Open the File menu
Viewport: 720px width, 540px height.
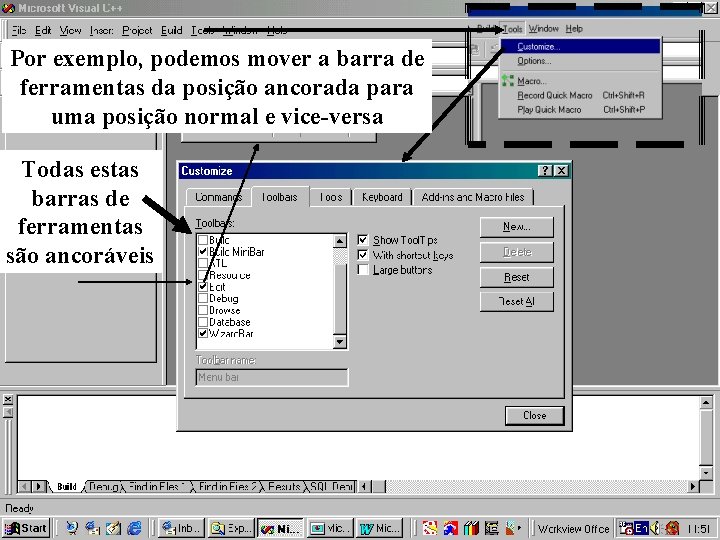(18, 30)
